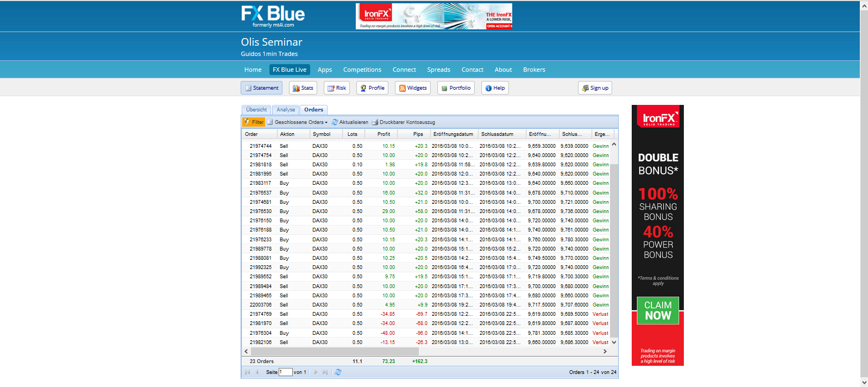868x387 pixels.
Task: Switch to the Analyse tab
Action: click(286, 110)
